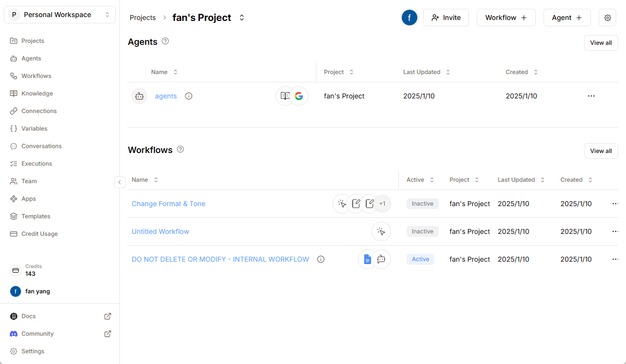Sort workflows by Created
626x364 pixels.
[577, 180]
